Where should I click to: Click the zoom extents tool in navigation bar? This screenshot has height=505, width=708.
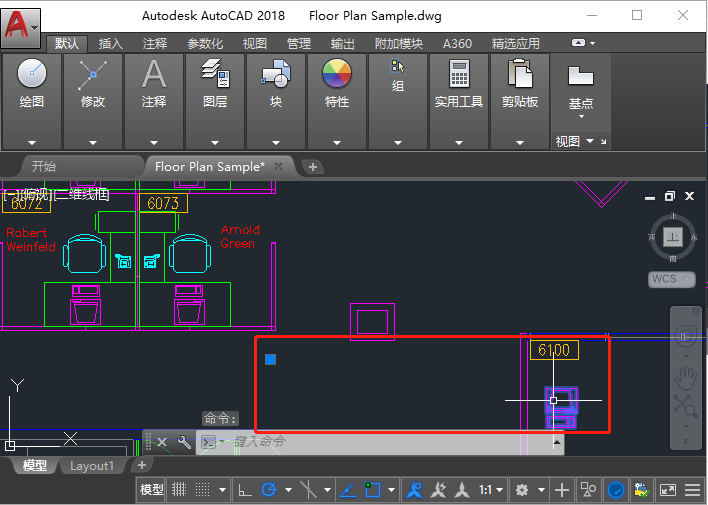pos(685,405)
